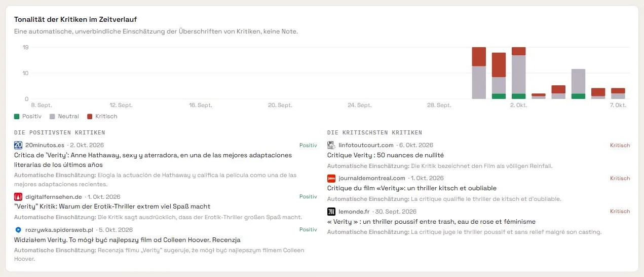
Task: Click the digitalfernsehen.de source name
Action: tap(54, 196)
